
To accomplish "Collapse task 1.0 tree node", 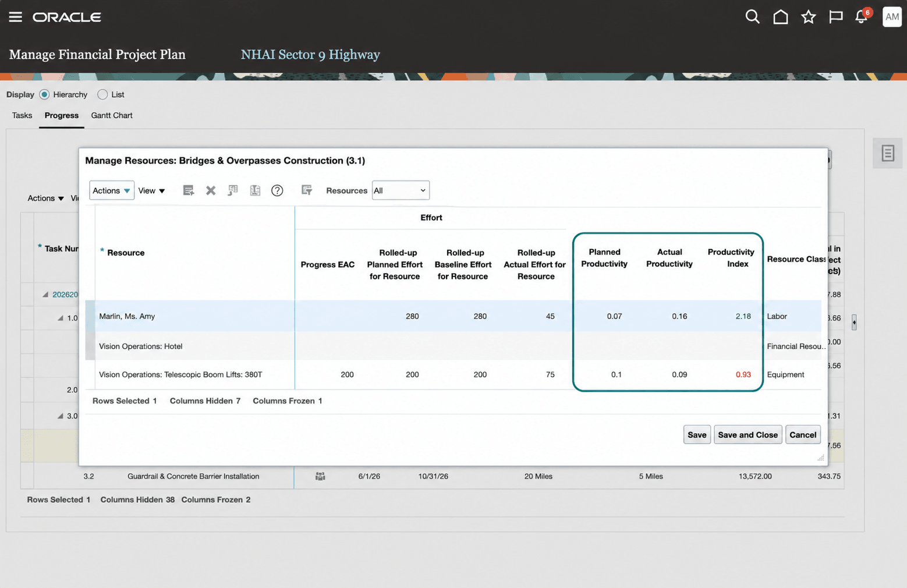I will pyautogui.click(x=60, y=318).
